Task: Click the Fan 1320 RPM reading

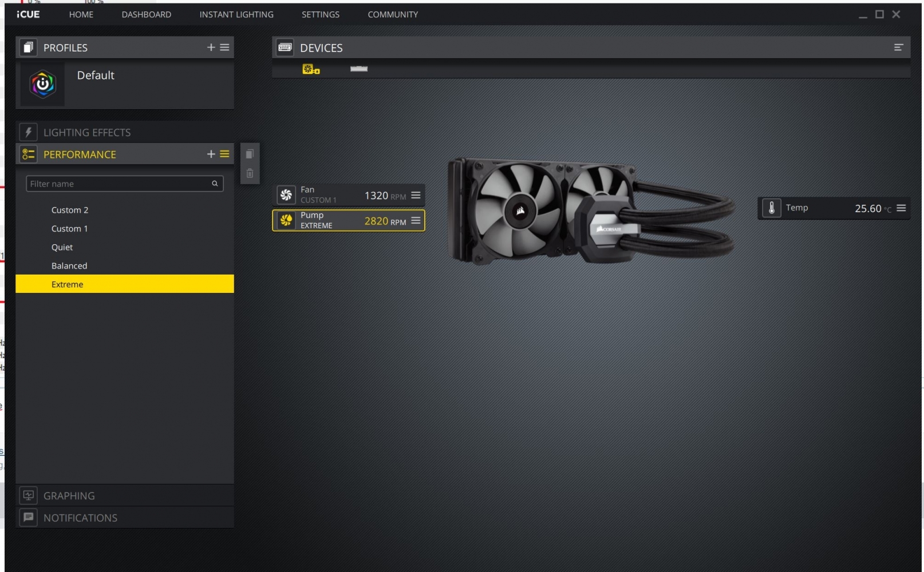Action: tap(385, 196)
